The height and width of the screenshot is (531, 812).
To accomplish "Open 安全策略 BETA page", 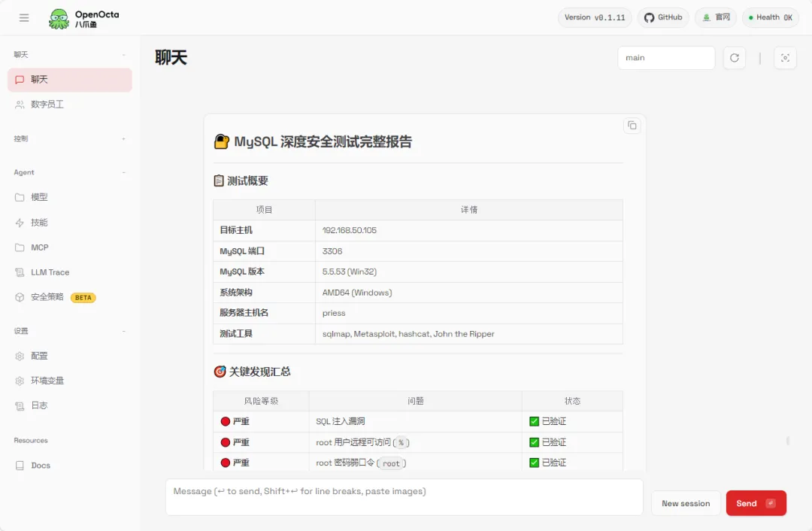I will pos(70,297).
